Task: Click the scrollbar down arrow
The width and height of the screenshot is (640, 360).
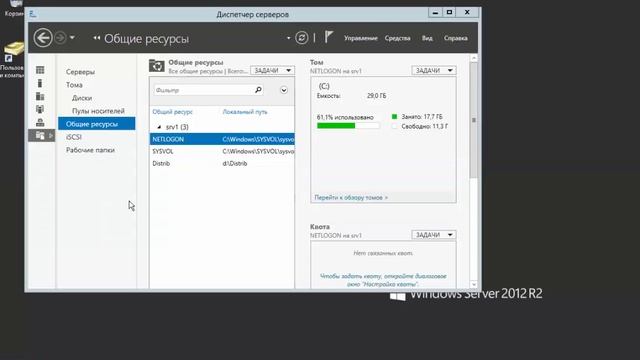Action: tap(473, 284)
